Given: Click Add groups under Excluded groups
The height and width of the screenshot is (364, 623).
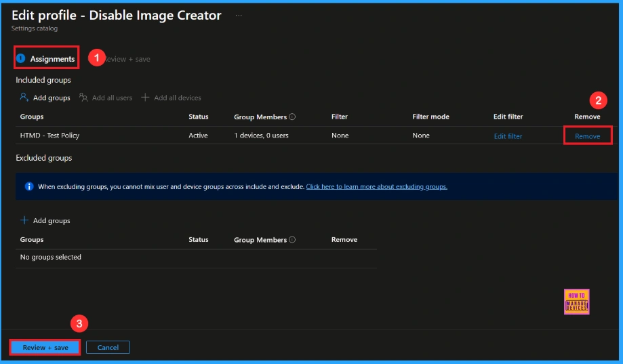Looking at the screenshot, I should point(52,220).
